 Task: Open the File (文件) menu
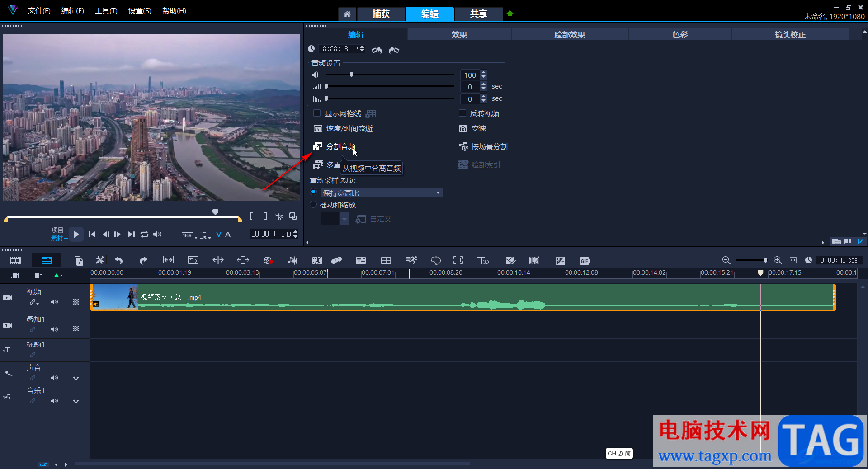coord(39,11)
